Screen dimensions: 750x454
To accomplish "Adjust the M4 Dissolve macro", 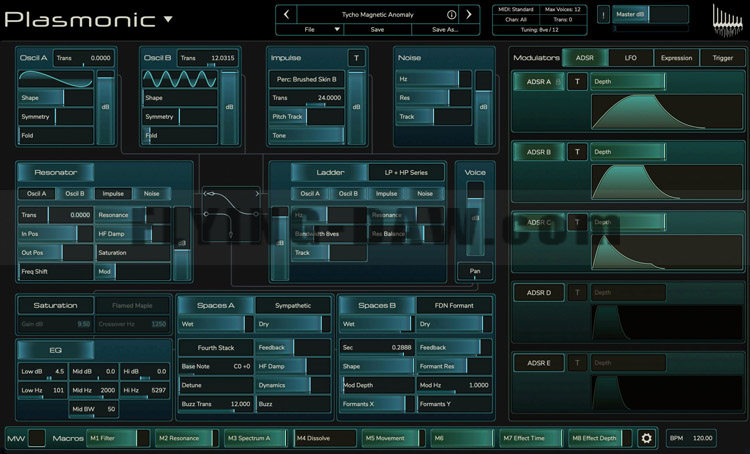I will 325,438.
